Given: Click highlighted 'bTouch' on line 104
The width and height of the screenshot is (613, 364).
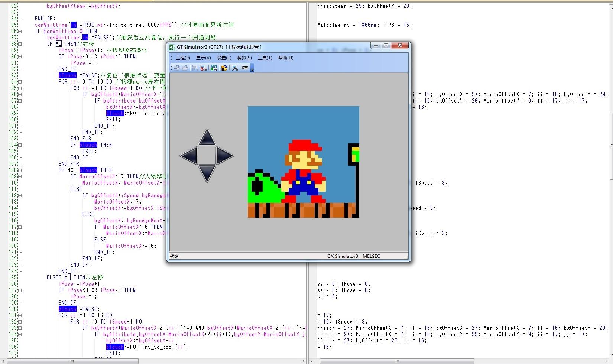Looking at the screenshot, I should tap(88, 145).
